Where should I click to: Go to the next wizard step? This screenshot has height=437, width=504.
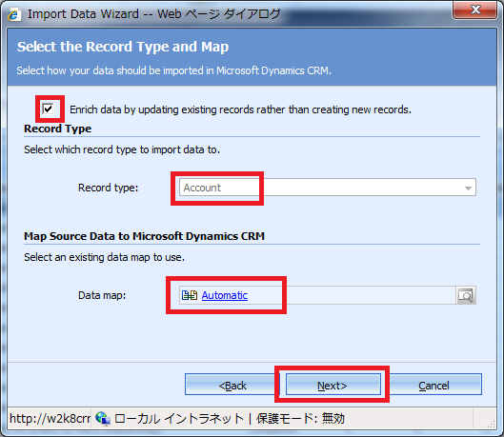pos(333,385)
